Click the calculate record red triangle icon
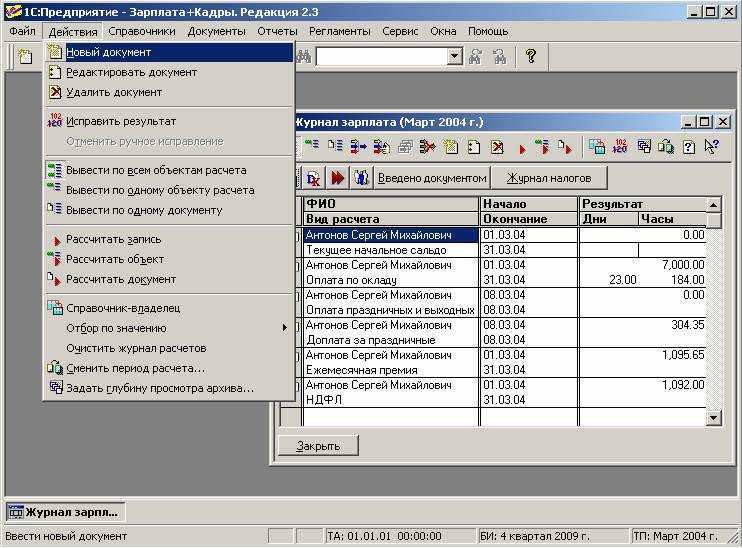This screenshot has height=548, width=742. pos(522,149)
